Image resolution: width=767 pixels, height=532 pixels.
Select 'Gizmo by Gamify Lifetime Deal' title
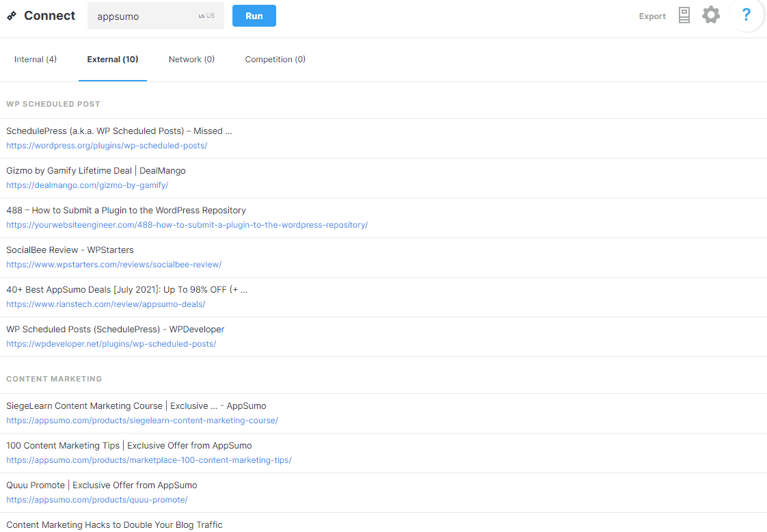point(96,170)
